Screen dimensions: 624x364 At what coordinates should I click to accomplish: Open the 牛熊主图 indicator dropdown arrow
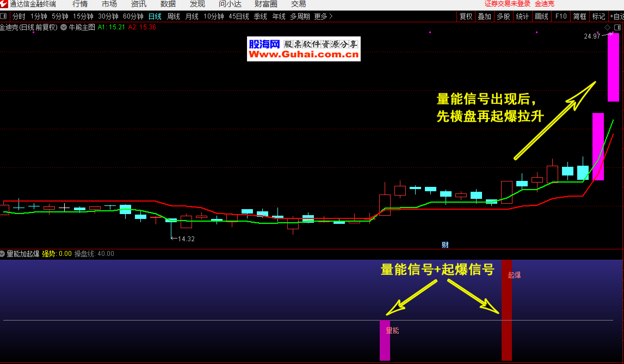(x=64, y=27)
